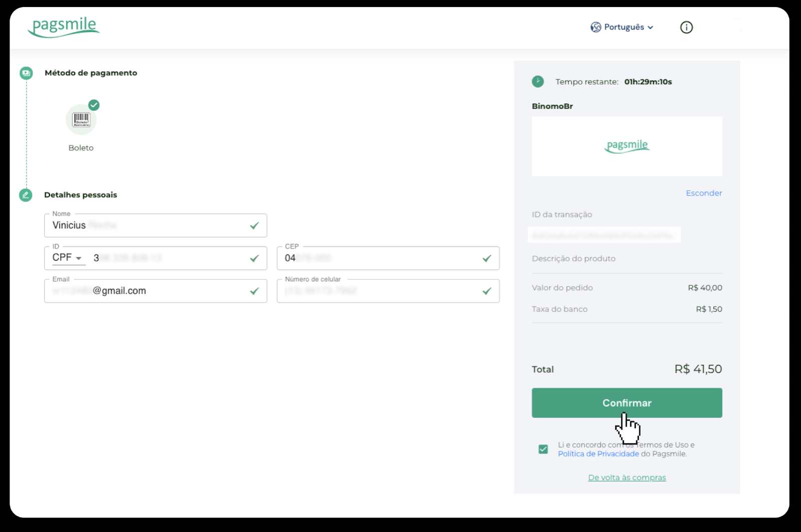Click the payment method step icon
This screenshot has height=532, width=801.
click(26, 73)
